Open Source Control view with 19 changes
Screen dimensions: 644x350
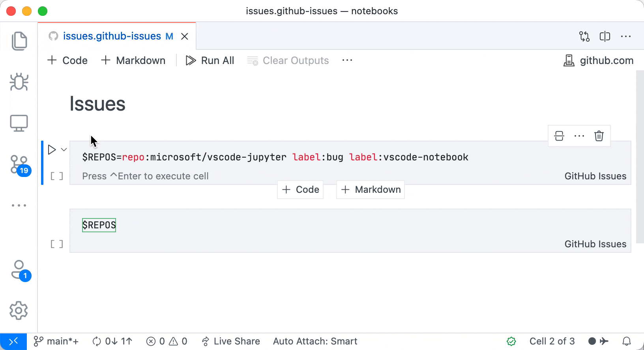coord(19,165)
